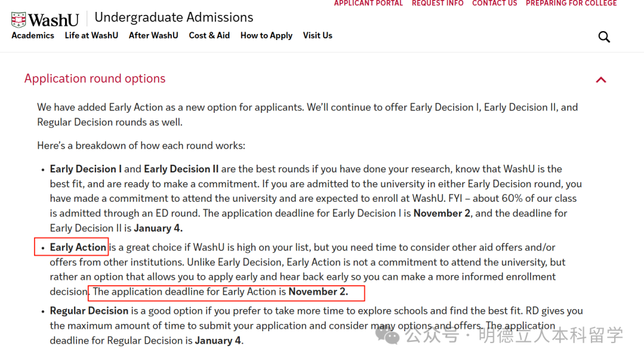This screenshot has height=361, width=644.
Task: Visit the Preparing for College link
Action: [x=571, y=4]
